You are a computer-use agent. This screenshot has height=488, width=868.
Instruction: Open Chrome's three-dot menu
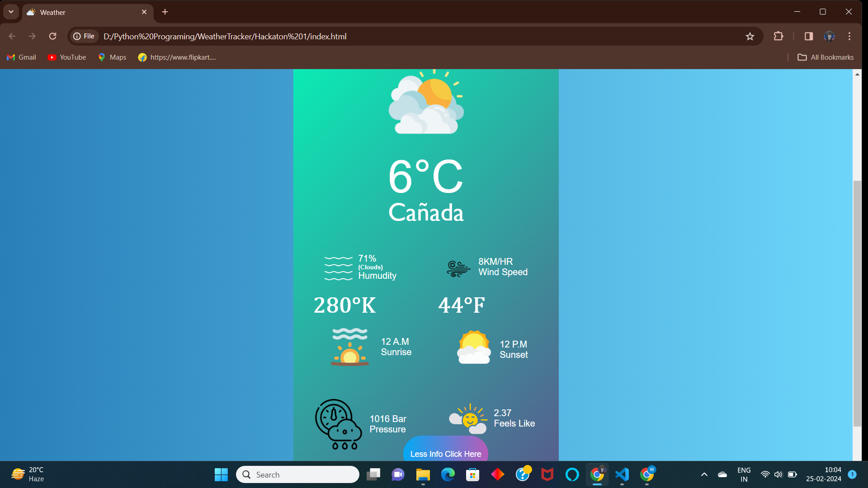tap(849, 37)
